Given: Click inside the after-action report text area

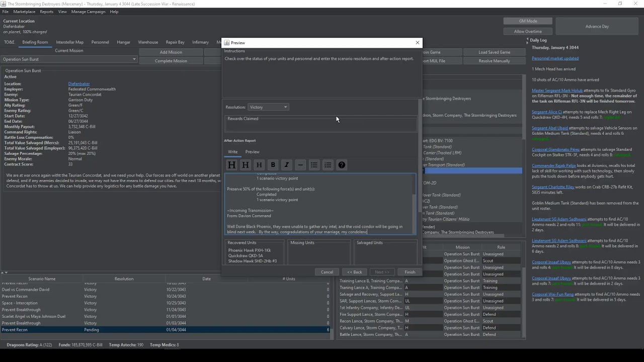Looking at the screenshot, I should 318,204.
